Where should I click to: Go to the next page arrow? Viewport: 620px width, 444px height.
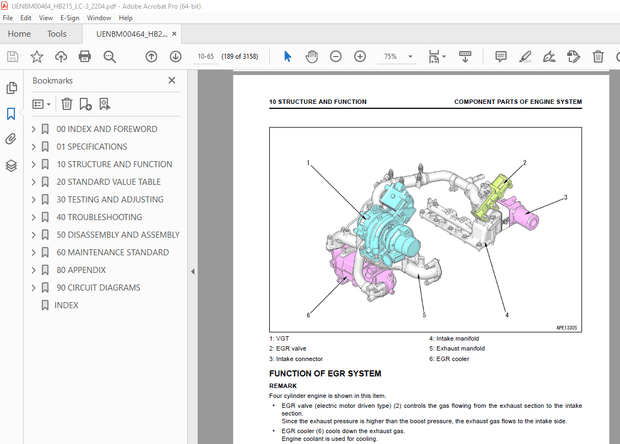pos(176,57)
